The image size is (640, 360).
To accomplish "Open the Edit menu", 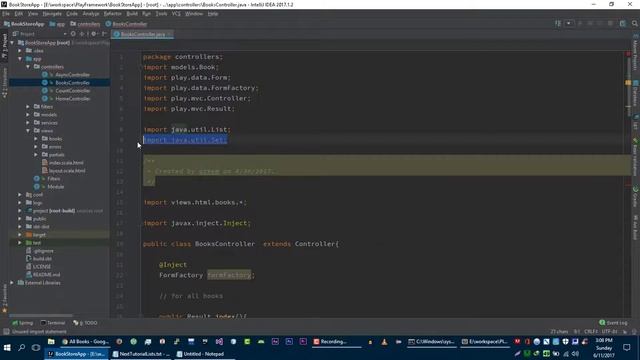I will tap(19, 13).
